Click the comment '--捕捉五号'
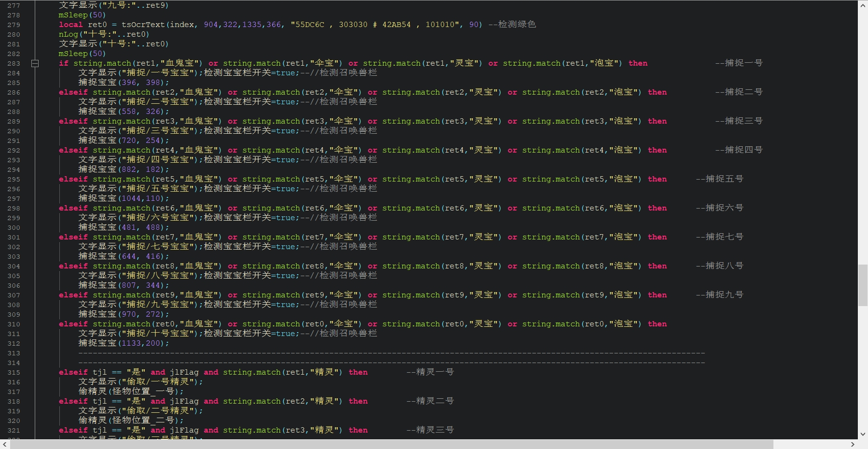868x449 pixels. point(719,179)
